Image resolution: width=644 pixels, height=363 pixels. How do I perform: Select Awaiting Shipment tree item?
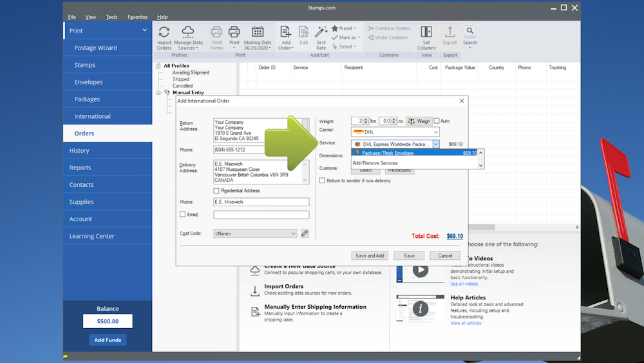pos(191,72)
